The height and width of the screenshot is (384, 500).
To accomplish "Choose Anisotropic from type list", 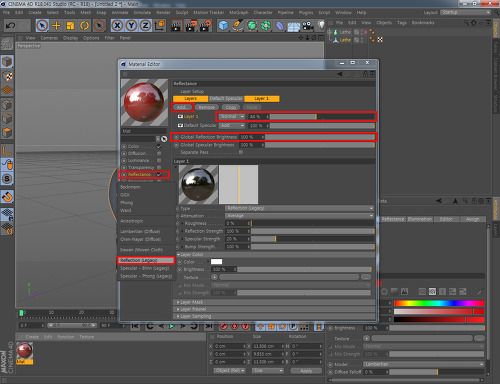I will point(132,221).
